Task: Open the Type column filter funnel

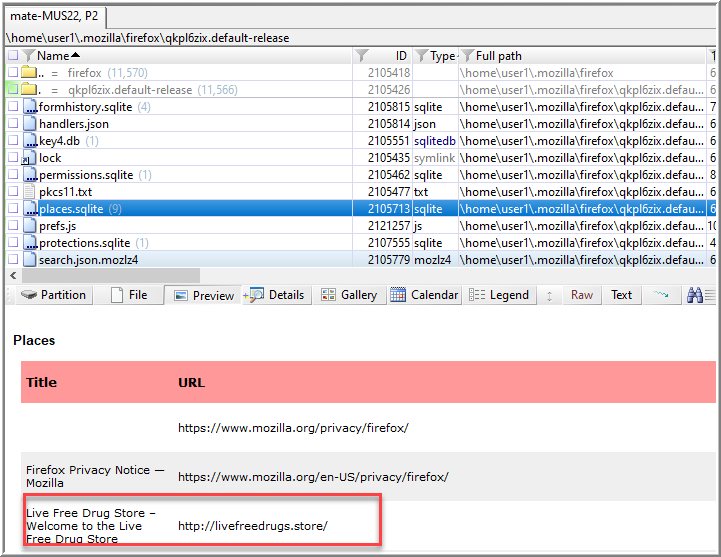Action: click(x=421, y=56)
